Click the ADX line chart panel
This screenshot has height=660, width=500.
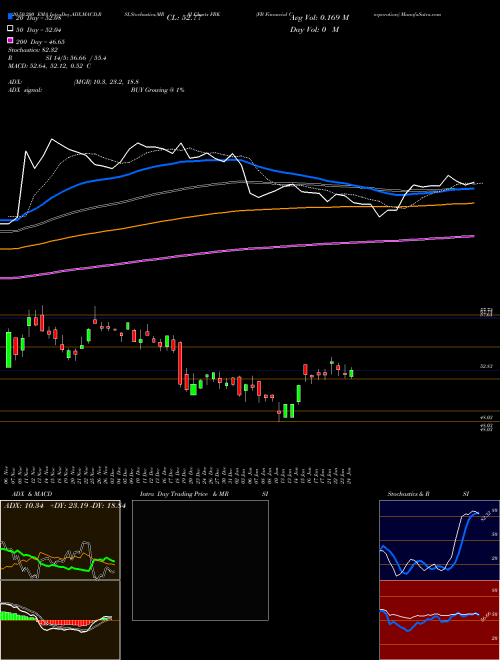coord(60,540)
